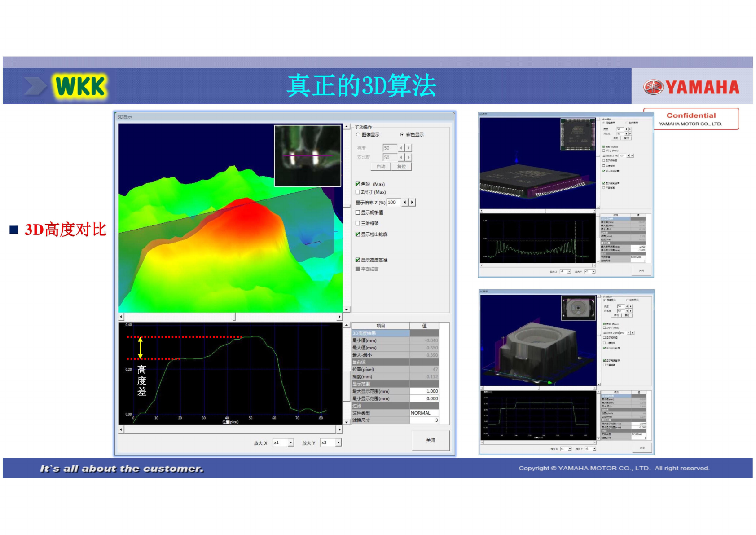Screen dimensions: 756x535
Task: Click the 3D view vertical scrollbar up arrow
Action: coord(347,127)
